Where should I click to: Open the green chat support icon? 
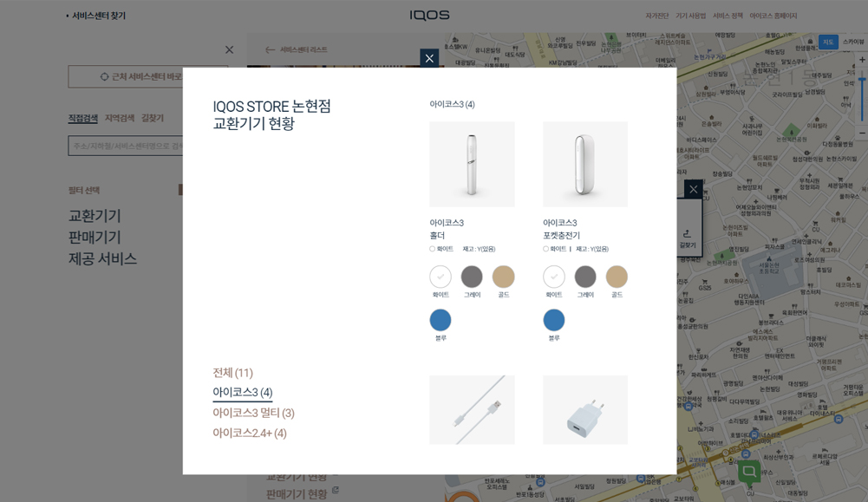coord(749,471)
